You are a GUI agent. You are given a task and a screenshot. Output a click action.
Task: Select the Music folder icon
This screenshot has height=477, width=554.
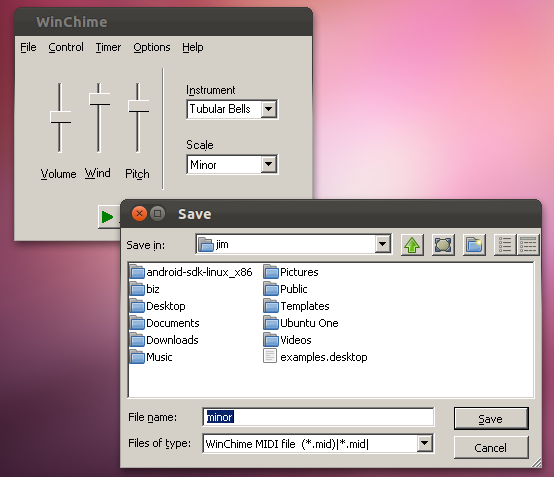coord(137,357)
